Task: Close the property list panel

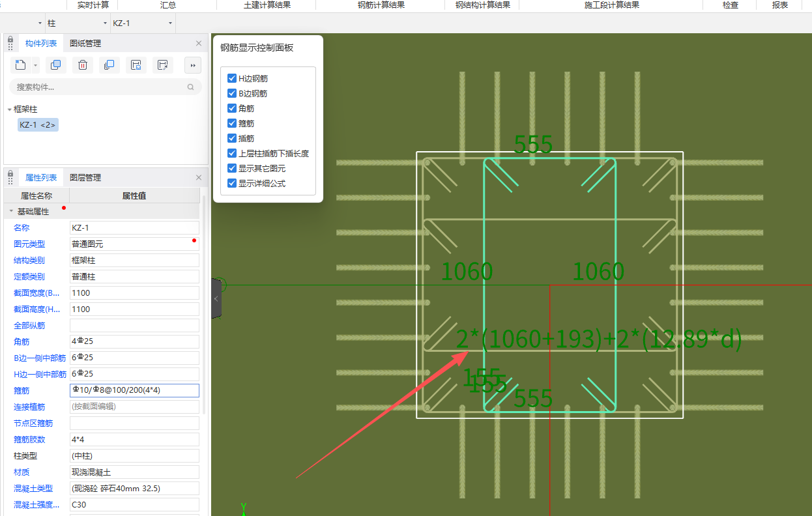Action: pos(199,177)
